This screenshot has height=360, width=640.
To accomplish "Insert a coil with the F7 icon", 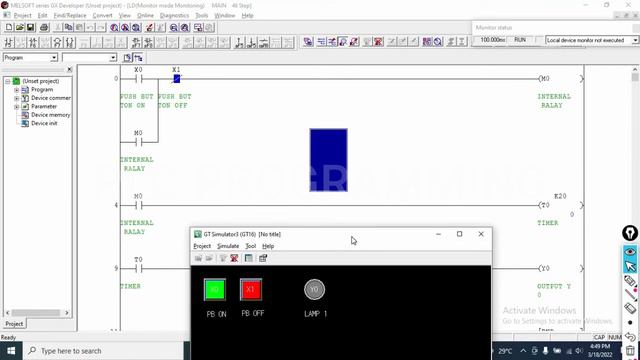I will [58, 42].
